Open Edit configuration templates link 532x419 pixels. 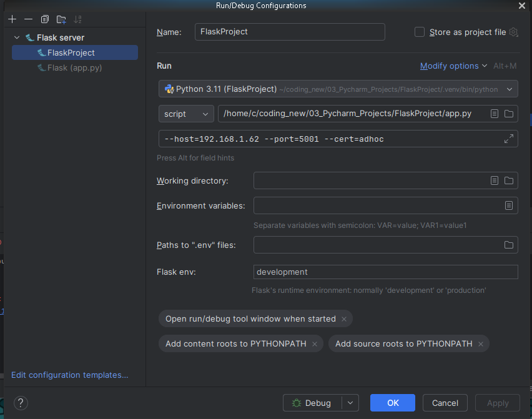pyautogui.click(x=69, y=375)
